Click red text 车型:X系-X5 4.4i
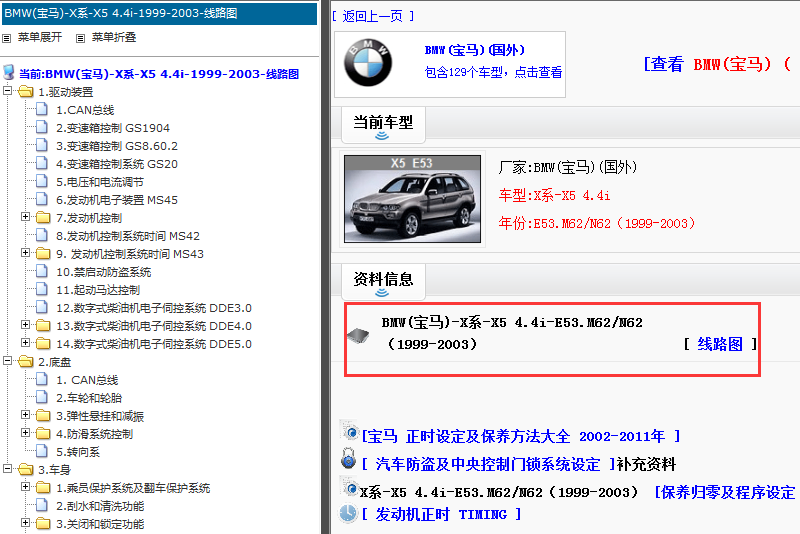Screen dimensions: 800x534 pos(554,195)
